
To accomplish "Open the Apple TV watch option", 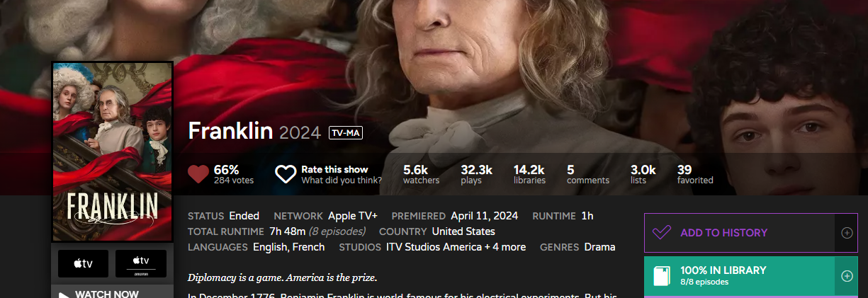I will 84,263.
